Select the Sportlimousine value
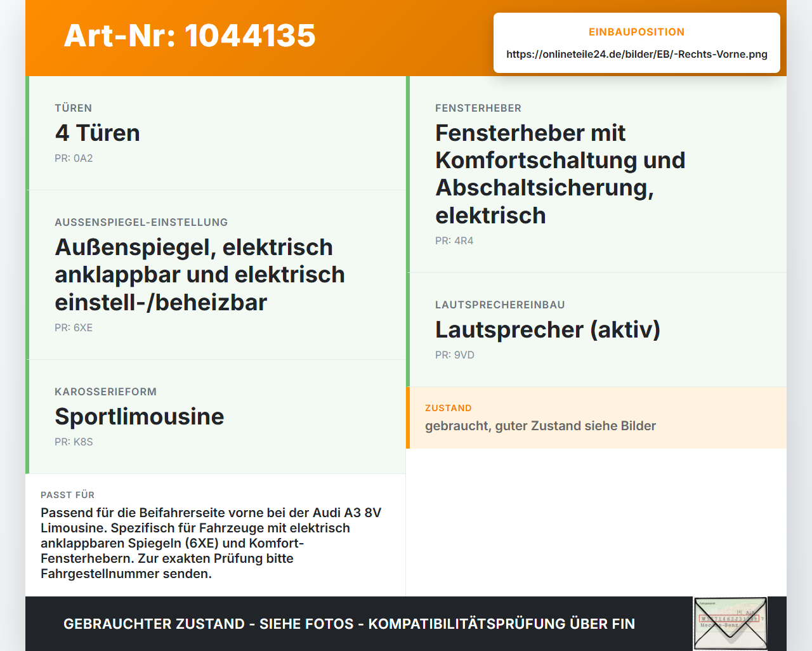 [140, 416]
